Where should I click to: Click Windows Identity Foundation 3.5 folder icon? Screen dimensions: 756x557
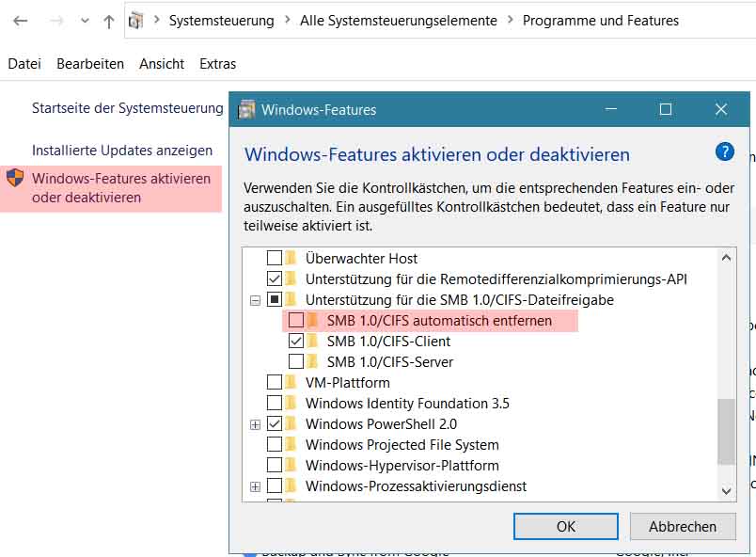click(x=291, y=402)
